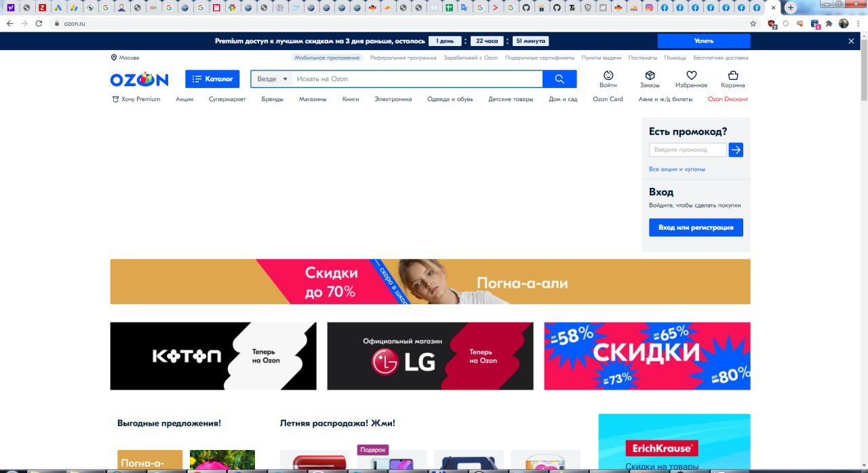868x473 pixels.
Task: Click the magnifier search button
Action: [x=559, y=79]
